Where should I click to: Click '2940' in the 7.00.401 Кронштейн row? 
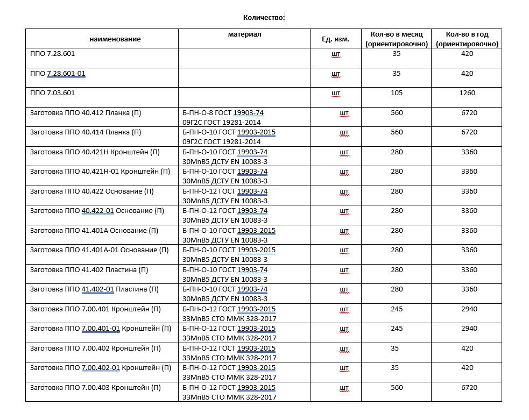click(x=469, y=309)
